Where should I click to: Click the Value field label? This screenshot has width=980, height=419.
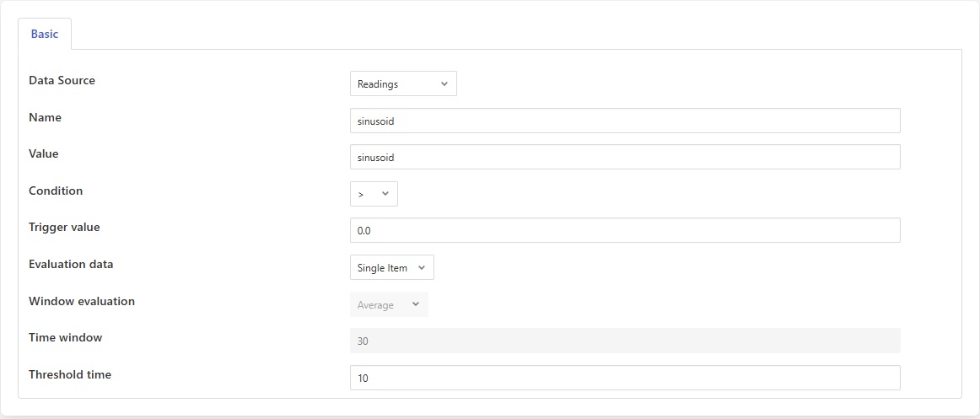point(44,154)
